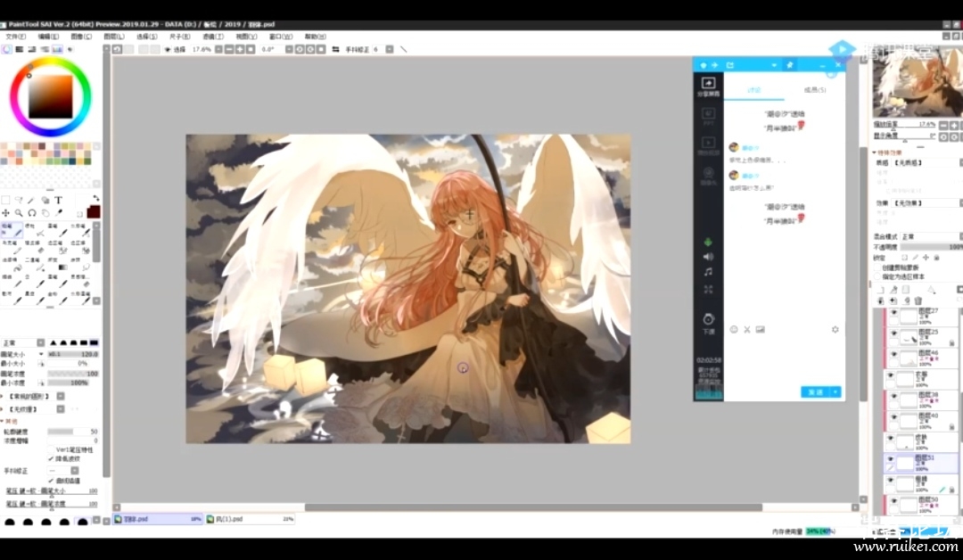Viewport: 963px width, 560px height.
Task: Select the Text tool (T icon)
Action: tap(58, 200)
